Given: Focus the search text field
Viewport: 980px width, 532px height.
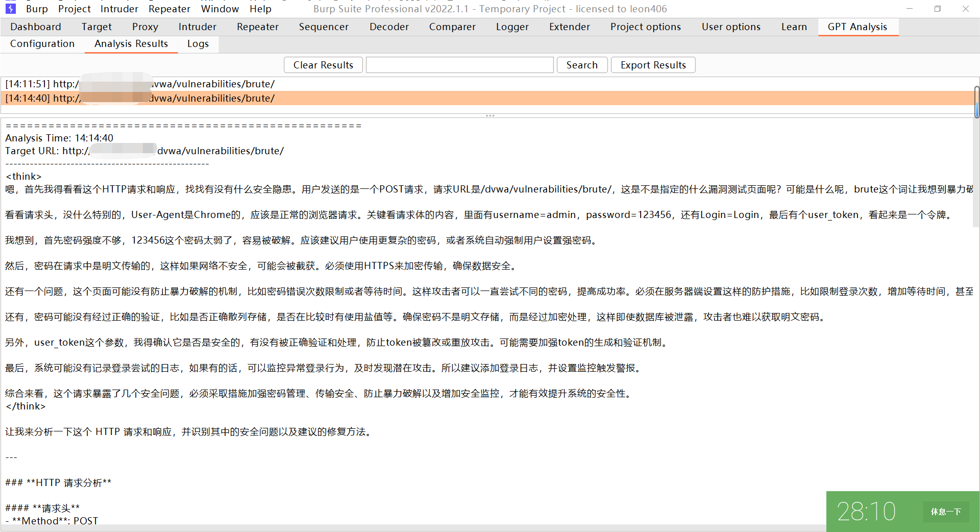Looking at the screenshot, I should [460, 65].
